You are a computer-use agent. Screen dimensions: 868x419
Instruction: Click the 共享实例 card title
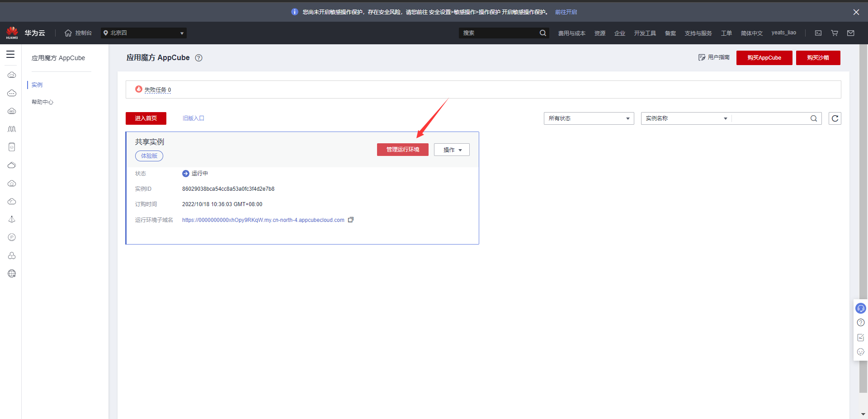150,142
